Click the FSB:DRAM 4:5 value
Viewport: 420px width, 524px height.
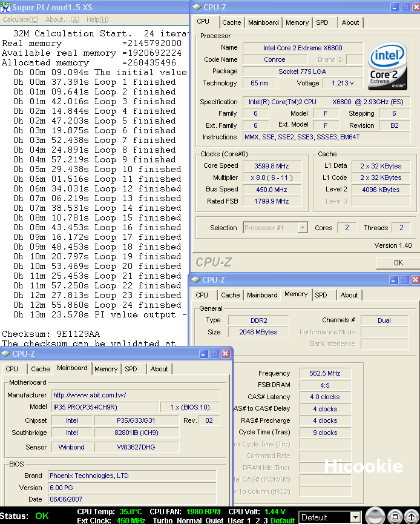tap(325, 385)
